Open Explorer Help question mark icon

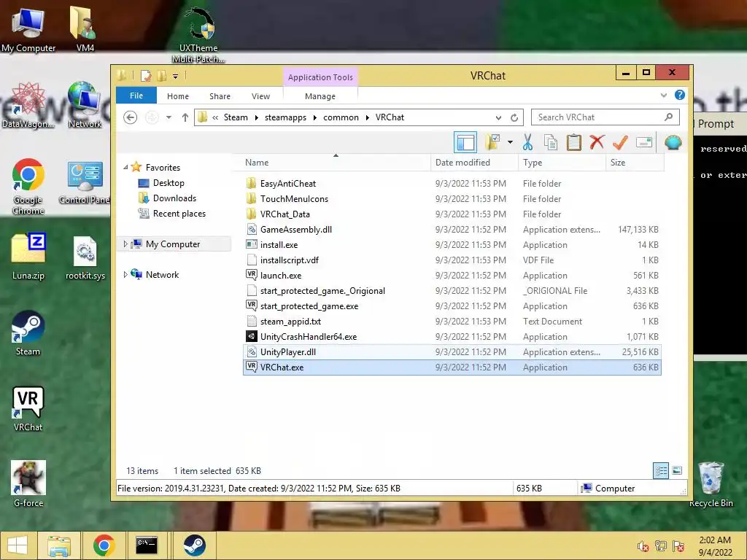tap(680, 96)
